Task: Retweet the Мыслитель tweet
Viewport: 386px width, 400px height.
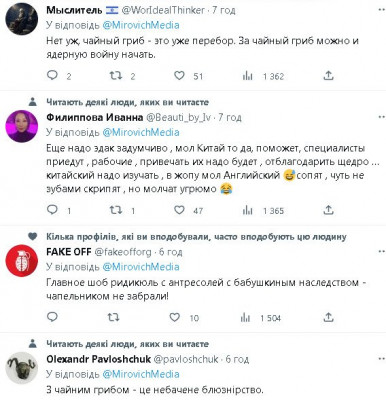Action: pos(116,76)
